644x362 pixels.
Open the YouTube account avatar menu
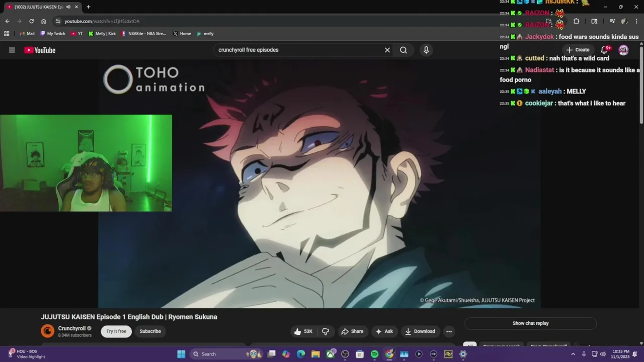(623, 50)
